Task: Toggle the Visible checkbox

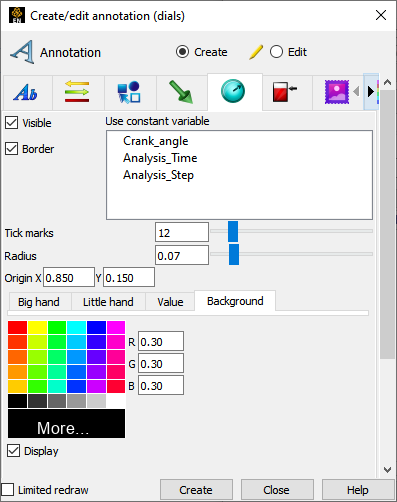Action: 11,123
